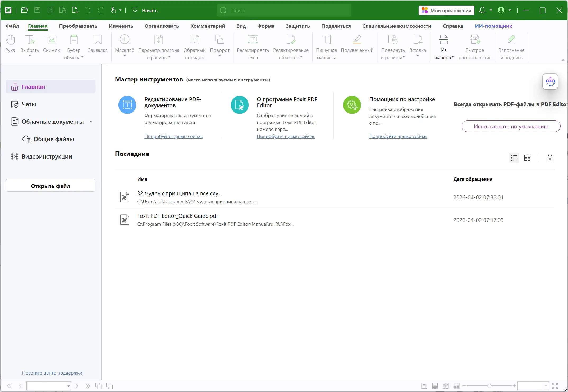This screenshot has height=392, width=568.
Task: Click Посетите центр поддержки link
Action: click(52, 373)
